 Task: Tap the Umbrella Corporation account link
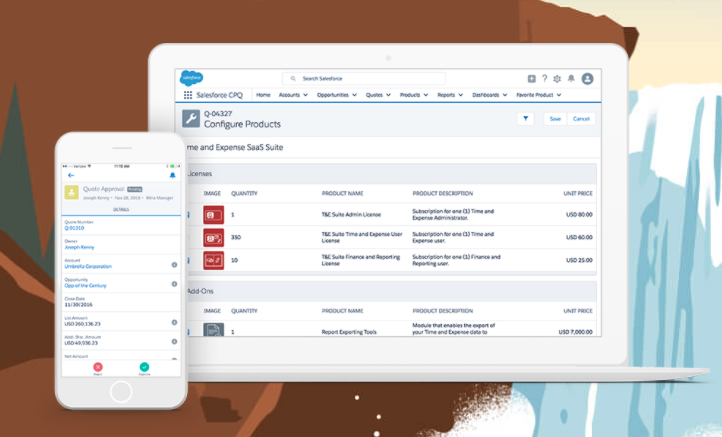point(88,266)
